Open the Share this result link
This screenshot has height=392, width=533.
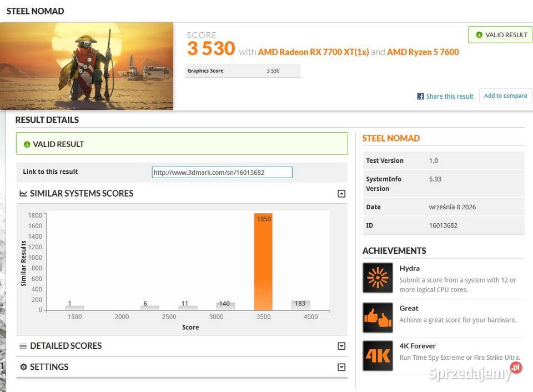449,97
